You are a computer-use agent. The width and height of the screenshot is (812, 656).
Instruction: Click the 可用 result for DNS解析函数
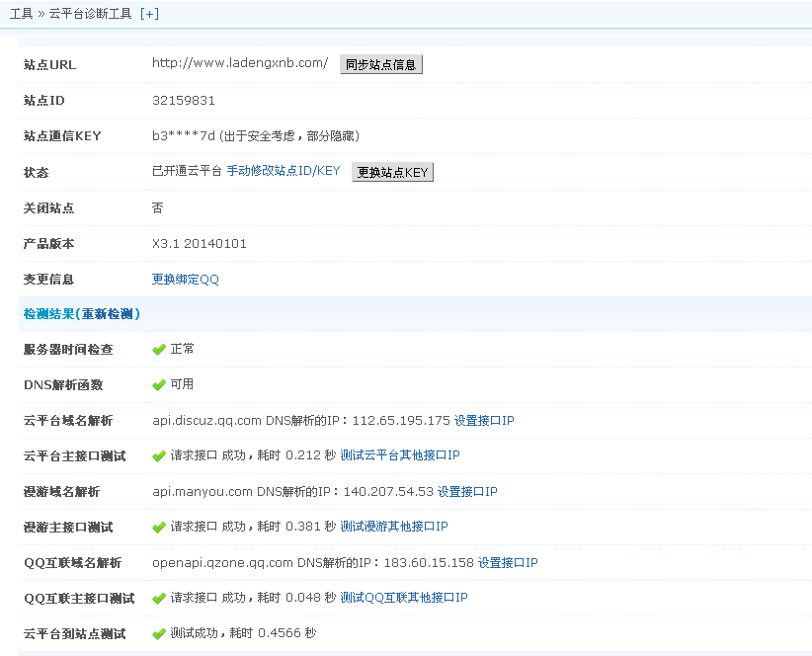click(183, 384)
